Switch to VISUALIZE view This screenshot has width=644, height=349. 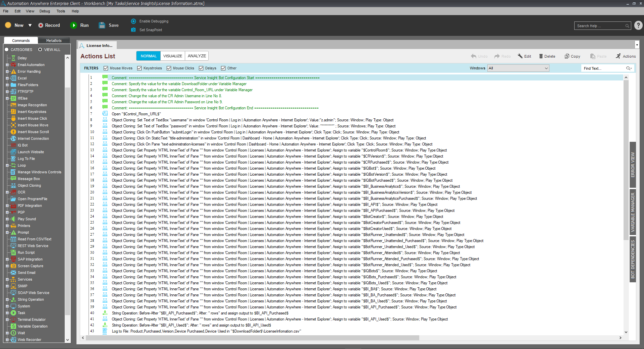coord(173,56)
